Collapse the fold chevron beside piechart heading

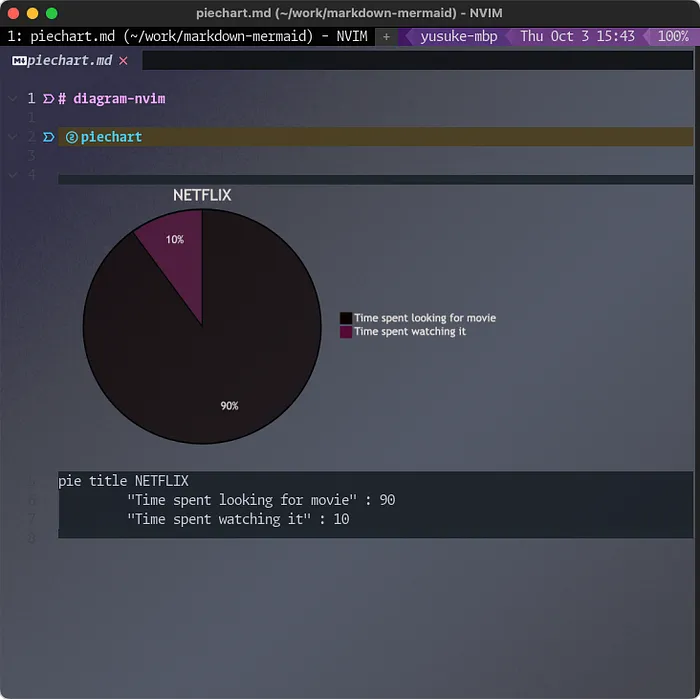(x=12, y=137)
